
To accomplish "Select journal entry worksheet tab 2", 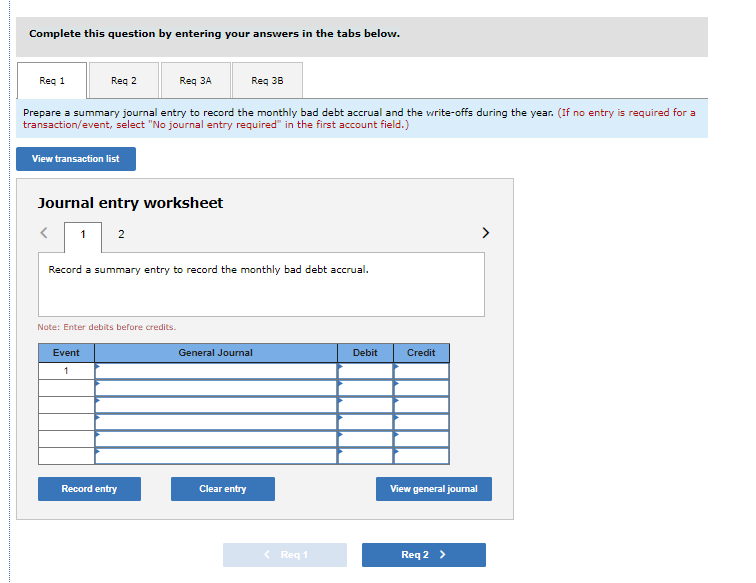I will point(121,234).
